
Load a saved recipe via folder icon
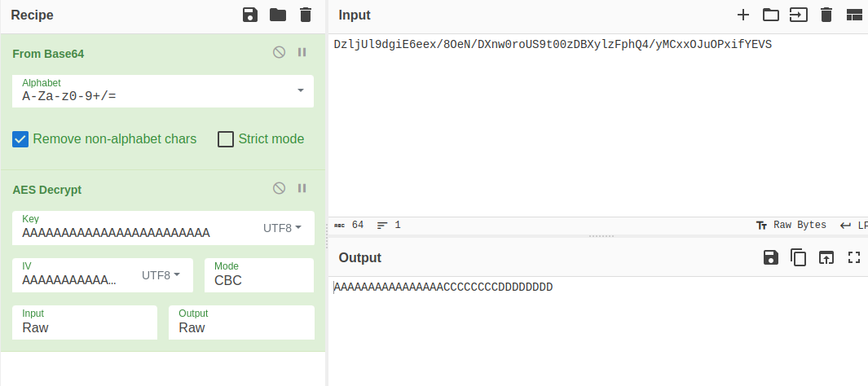[278, 15]
